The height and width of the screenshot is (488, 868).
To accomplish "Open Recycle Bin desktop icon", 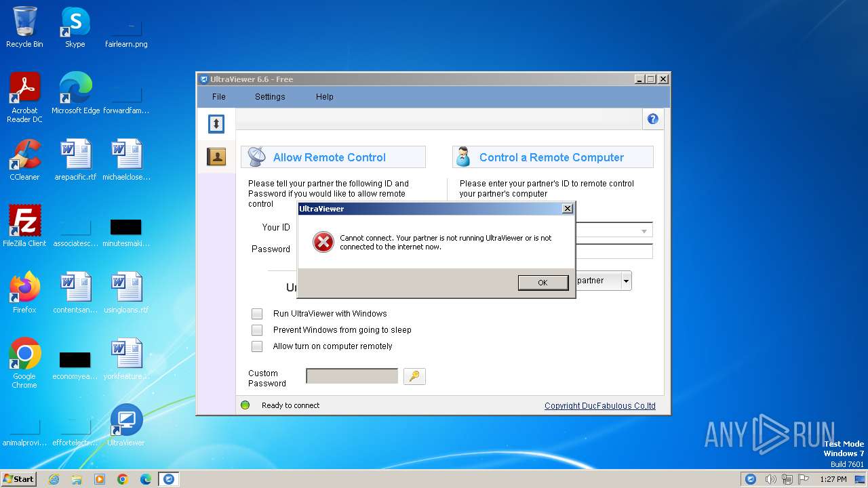I will 24,27.
